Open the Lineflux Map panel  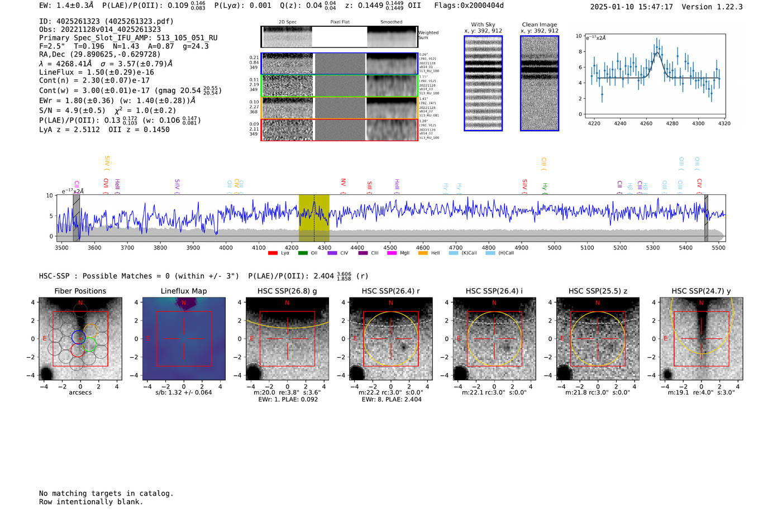coord(184,339)
